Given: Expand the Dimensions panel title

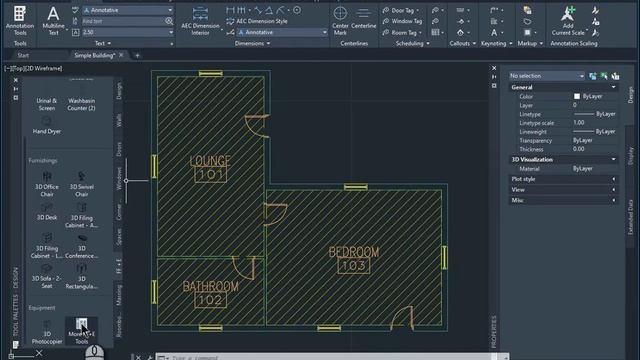Looking at the screenshot, I should [x=252, y=43].
